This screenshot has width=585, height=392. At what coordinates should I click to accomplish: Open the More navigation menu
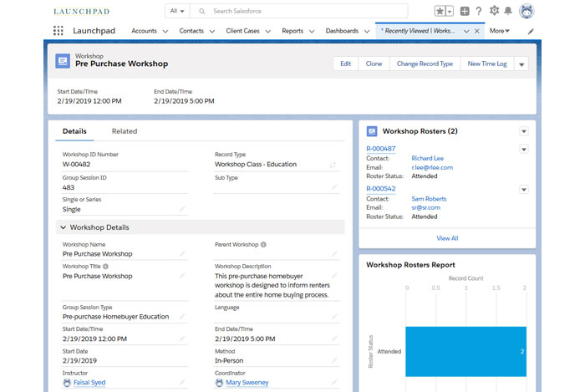point(499,31)
